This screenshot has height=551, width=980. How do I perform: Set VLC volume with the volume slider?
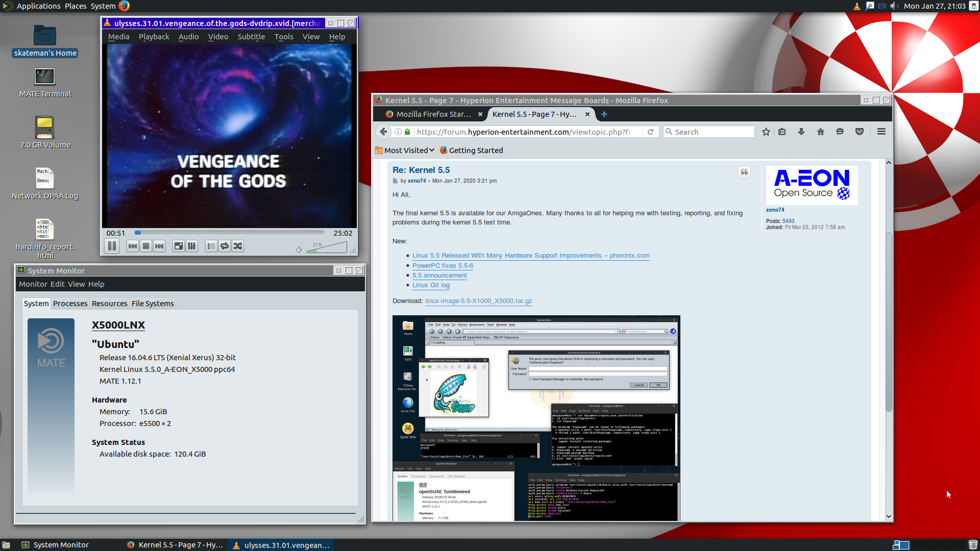pyautogui.click(x=327, y=247)
